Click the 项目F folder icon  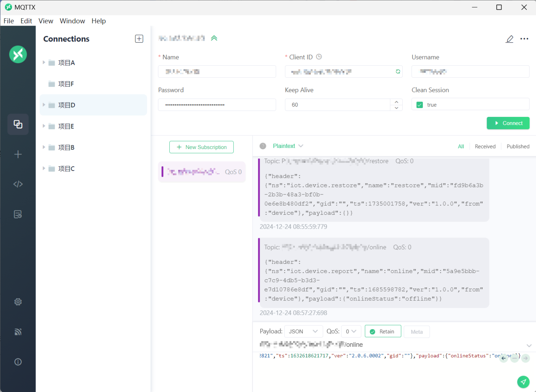coord(52,84)
